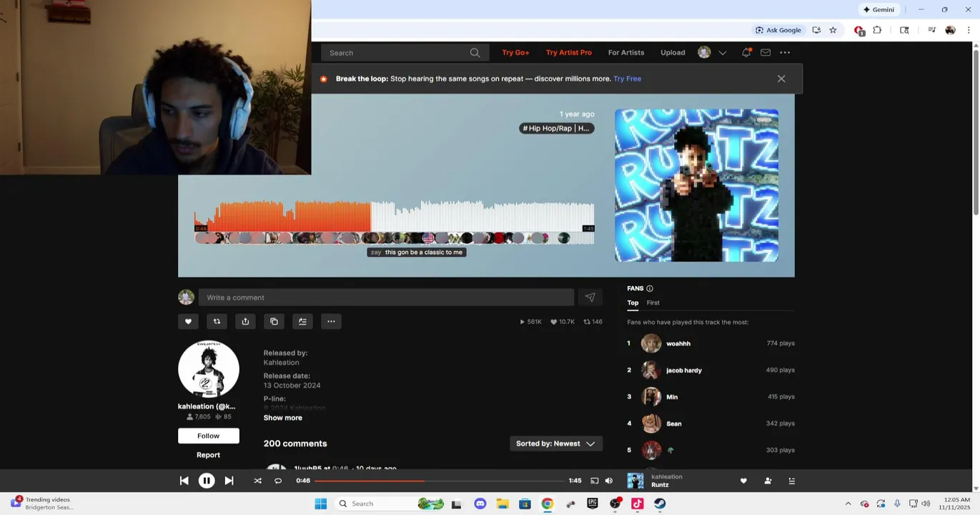Share the track
This screenshot has width=980, height=515.
[x=245, y=321]
